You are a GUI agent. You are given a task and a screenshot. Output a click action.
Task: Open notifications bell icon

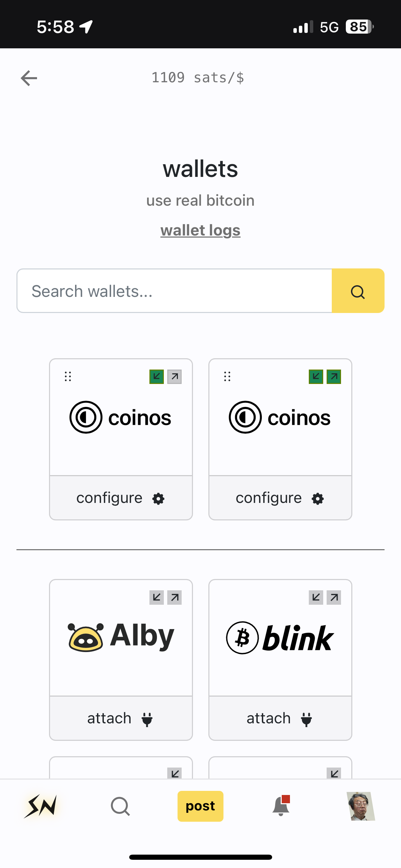pos(281,806)
